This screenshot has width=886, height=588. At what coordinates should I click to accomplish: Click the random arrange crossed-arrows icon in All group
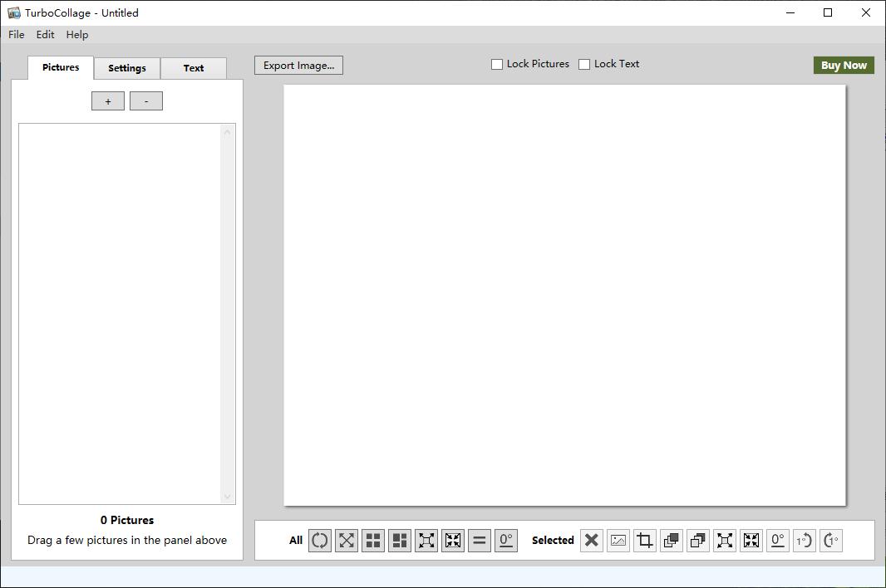click(x=347, y=541)
